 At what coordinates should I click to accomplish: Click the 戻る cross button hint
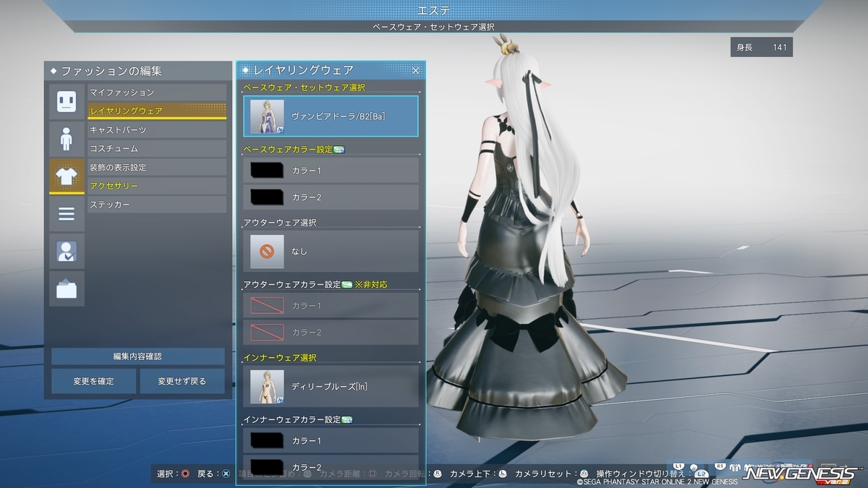click(226, 474)
